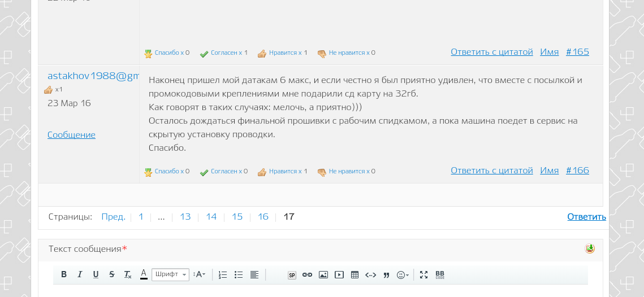This screenshot has width=644, height=297.
Task: Open the emoticon smiley dropdown
Action: point(403,275)
